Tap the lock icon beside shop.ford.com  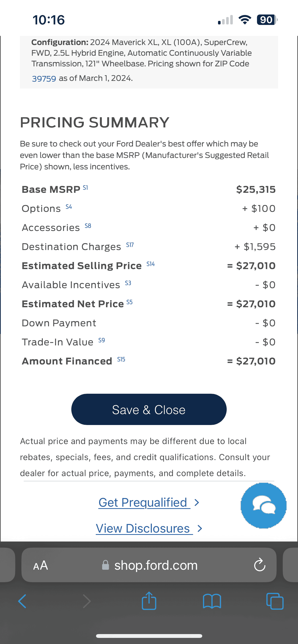tap(105, 565)
